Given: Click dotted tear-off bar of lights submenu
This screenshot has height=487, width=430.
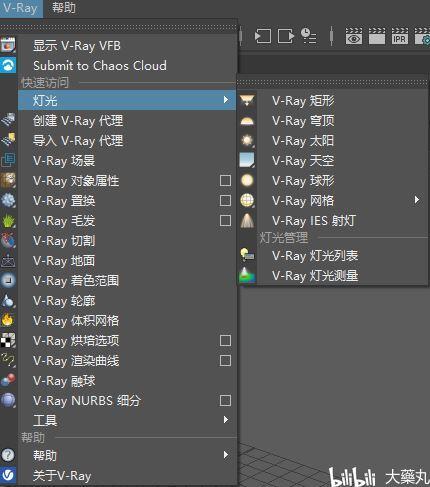Looking at the screenshot, I should (x=333, y=82).
